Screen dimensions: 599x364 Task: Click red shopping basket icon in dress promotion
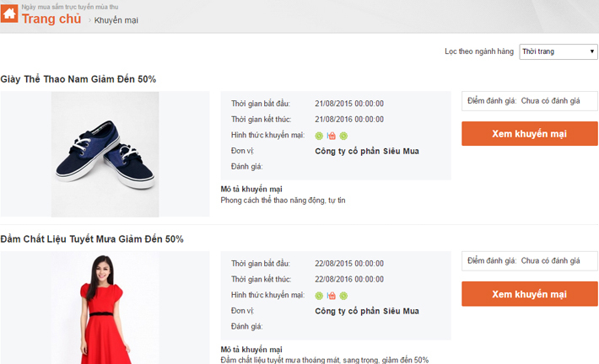tap(332, 296)
